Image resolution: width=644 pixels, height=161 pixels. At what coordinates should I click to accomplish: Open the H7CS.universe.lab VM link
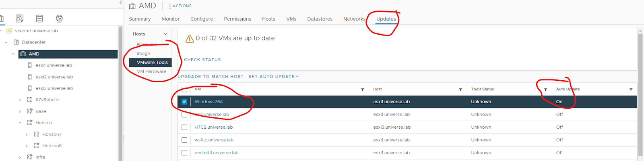pyautogui.click(x=214, y=127)
